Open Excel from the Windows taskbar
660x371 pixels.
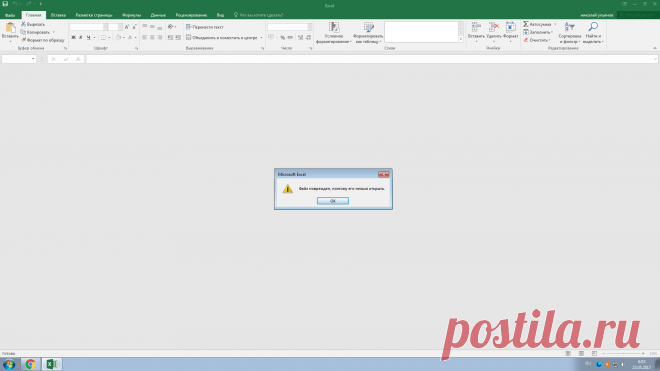52,364
